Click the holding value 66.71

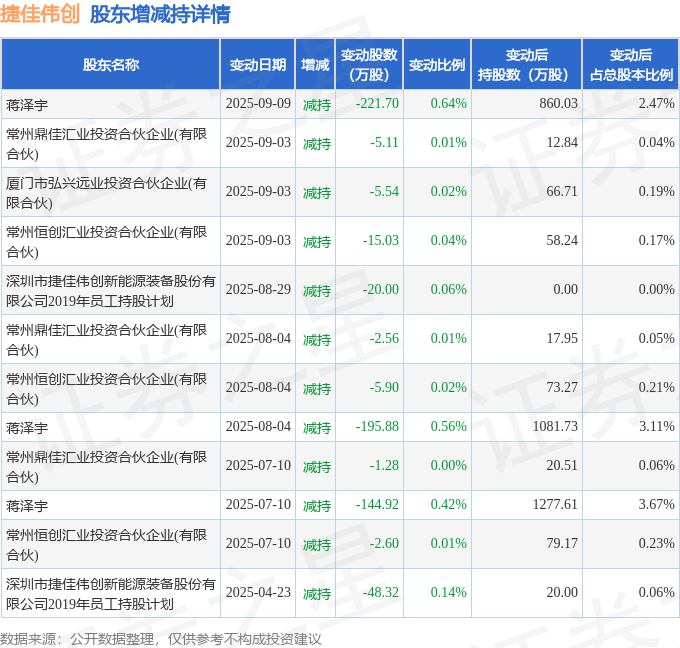pos(562,191)
